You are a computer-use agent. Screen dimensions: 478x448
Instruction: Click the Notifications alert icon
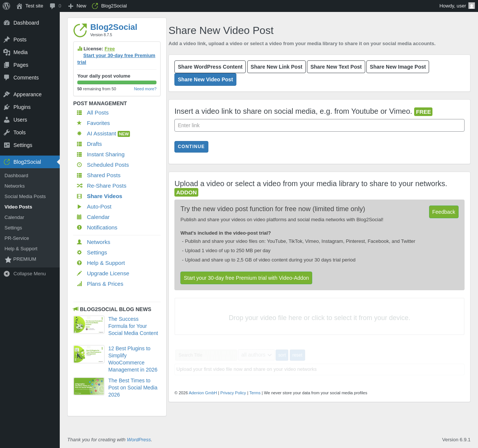pyautogui.click(x=79, y=228)
